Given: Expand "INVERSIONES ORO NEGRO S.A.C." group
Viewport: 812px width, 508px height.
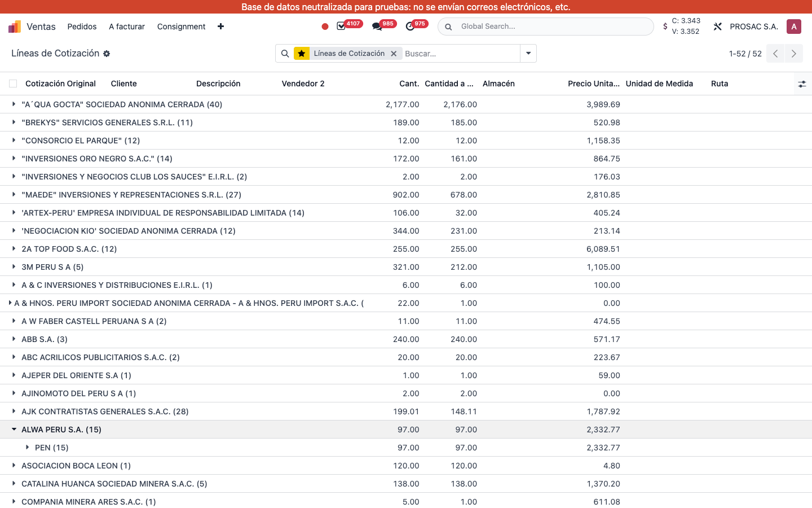Looking at the screenshot, I should coord(14,159).
